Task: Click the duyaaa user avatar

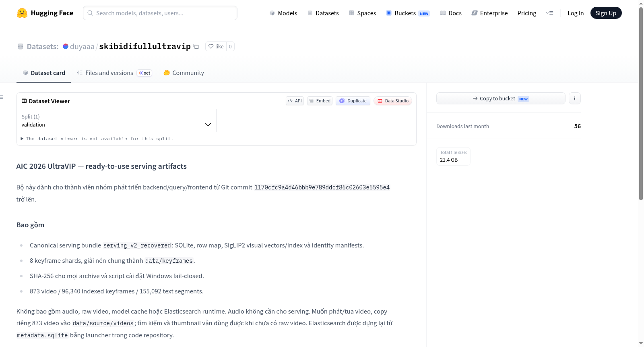Action: coord(66,46)
